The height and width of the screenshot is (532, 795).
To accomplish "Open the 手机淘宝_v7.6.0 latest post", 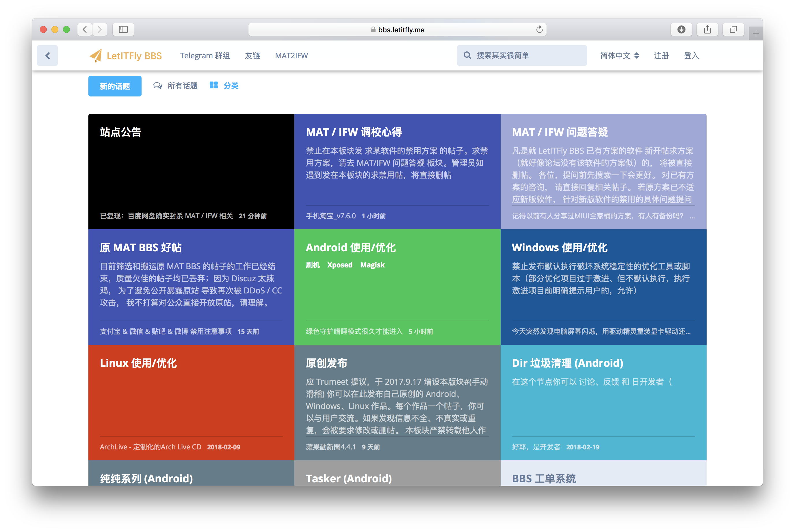I will point(331,216).
